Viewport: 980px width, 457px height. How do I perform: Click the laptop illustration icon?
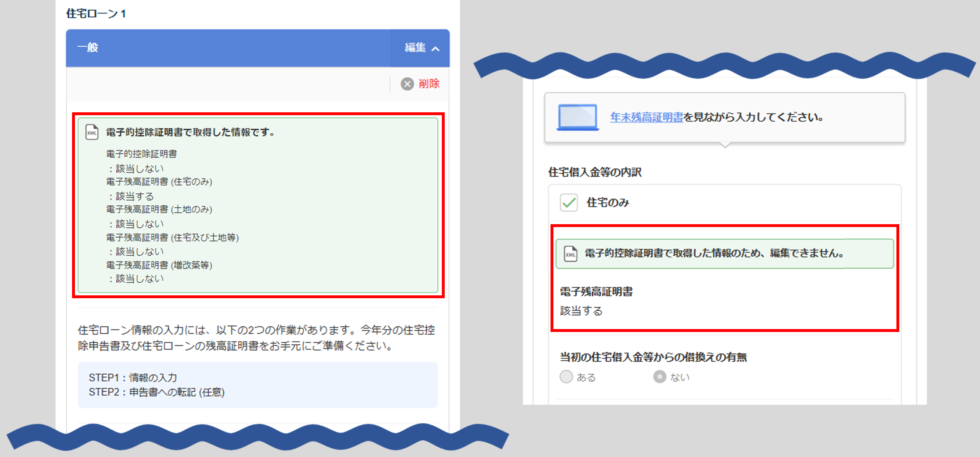point(578,117)
